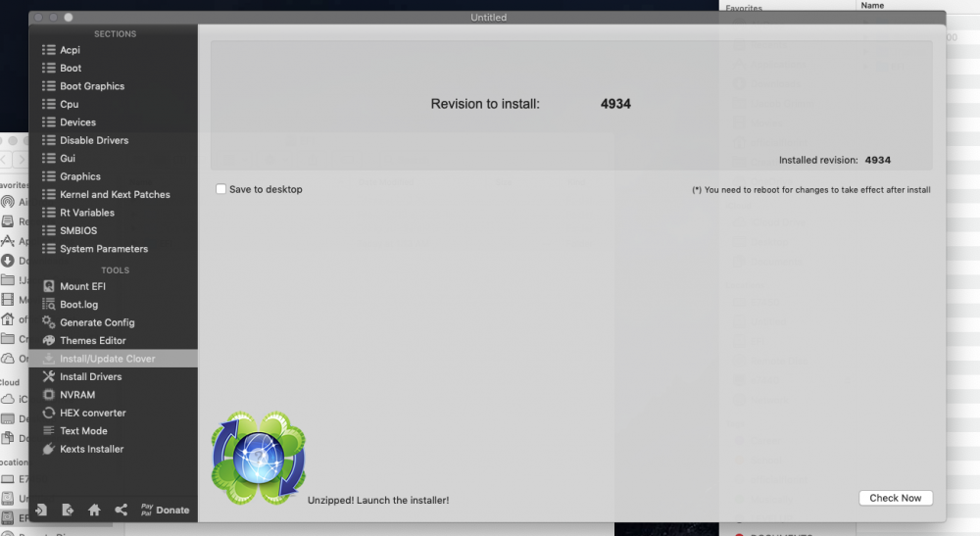Enable Save to desktop checkbox
The image size is (980, 536).
[x=220, y=189]
